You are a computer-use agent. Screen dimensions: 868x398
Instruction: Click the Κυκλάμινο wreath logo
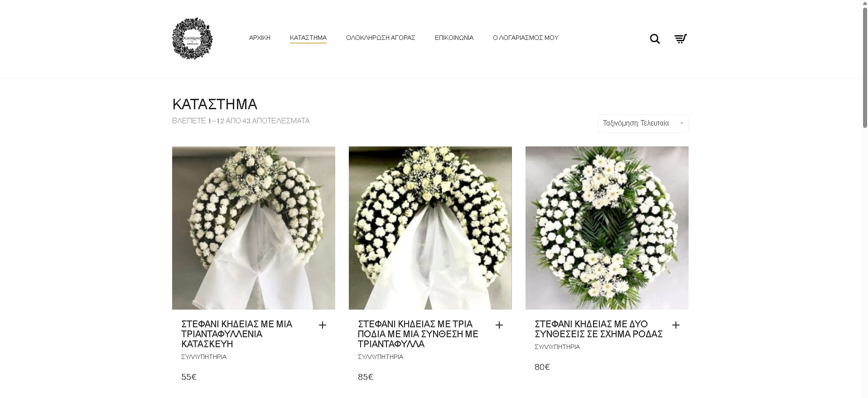193,39
